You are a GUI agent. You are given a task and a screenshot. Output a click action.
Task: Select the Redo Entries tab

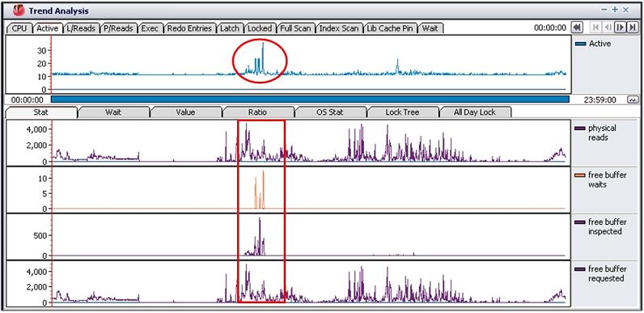tap(190, 28)
